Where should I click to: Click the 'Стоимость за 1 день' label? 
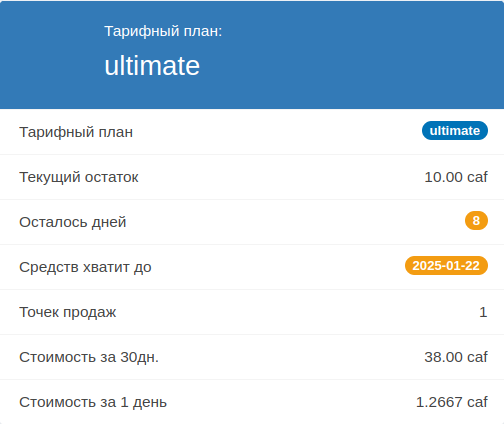(93, 402)
